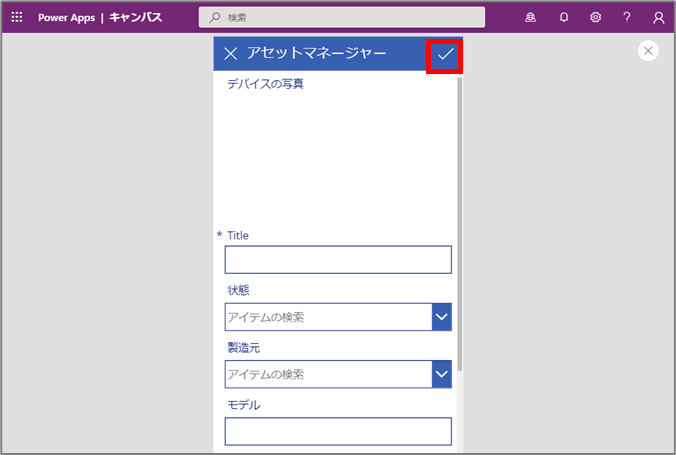Click the モデル field label

(x=244, y=405)
